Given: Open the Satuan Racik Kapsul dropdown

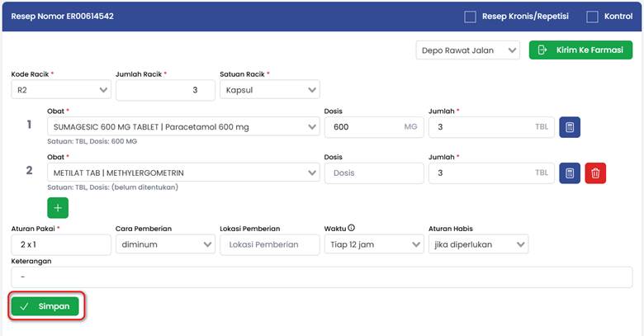Looking at the screenshot, I should [x=269, y=89].
